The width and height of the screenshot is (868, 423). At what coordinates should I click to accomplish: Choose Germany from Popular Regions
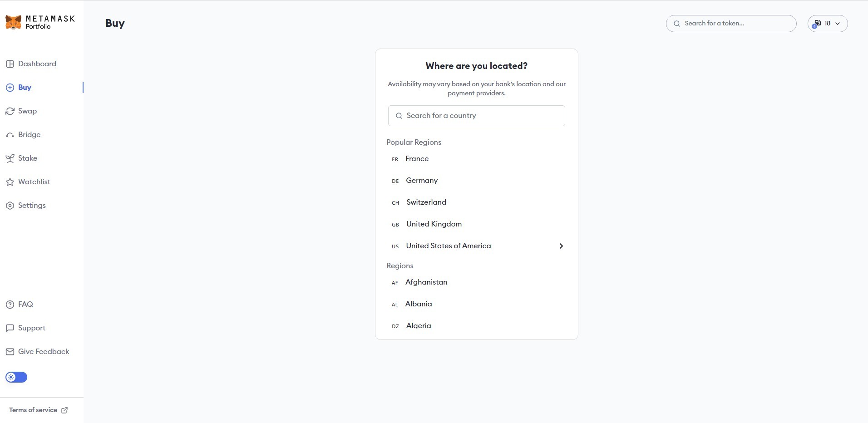point(422,181)
